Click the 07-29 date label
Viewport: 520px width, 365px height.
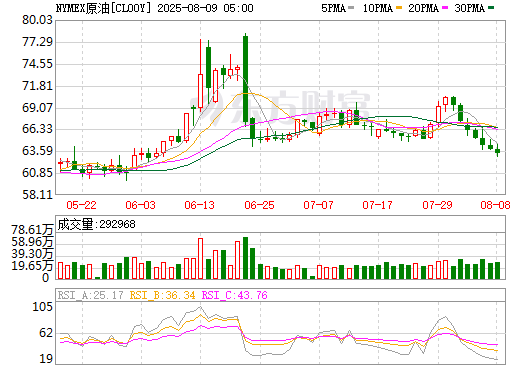pyautogui.click(x=437, y=205)
